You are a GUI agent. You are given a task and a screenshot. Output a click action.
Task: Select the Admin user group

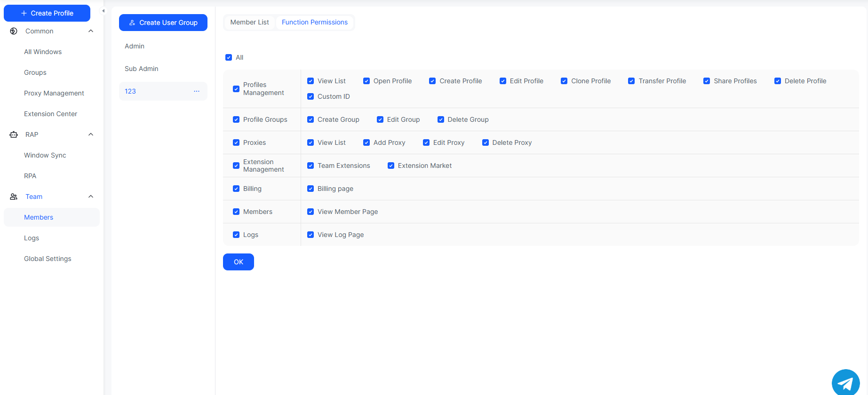coord(135,46)
